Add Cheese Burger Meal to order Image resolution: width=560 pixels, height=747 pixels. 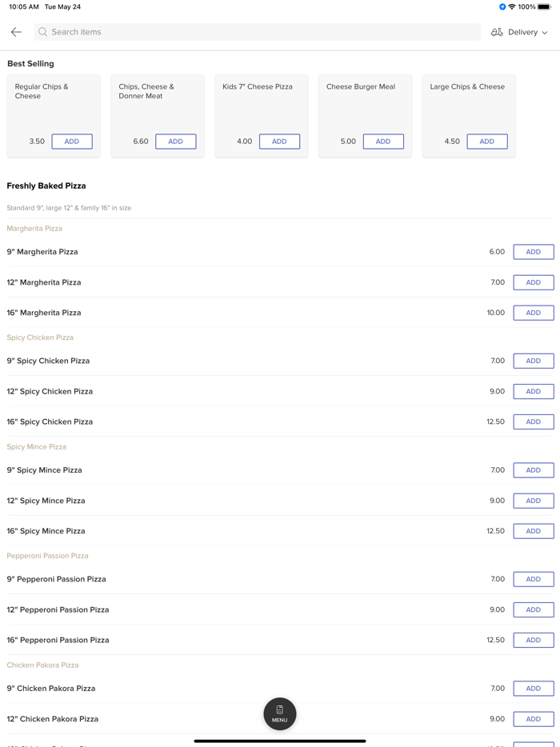click(x=383, y=142)
